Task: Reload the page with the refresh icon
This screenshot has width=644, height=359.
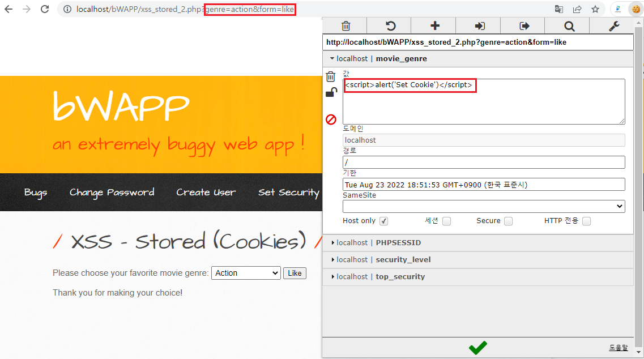Action: [45, 9]
